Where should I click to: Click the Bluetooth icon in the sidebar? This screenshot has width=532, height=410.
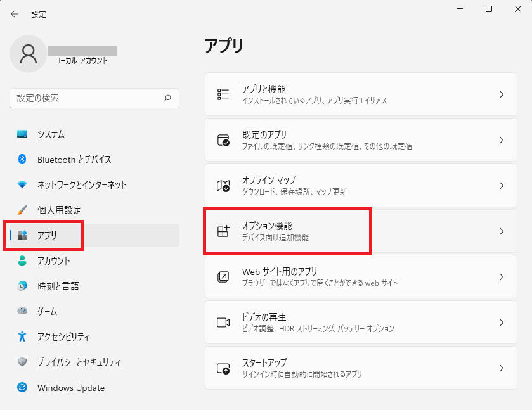(x=22, y=159)
